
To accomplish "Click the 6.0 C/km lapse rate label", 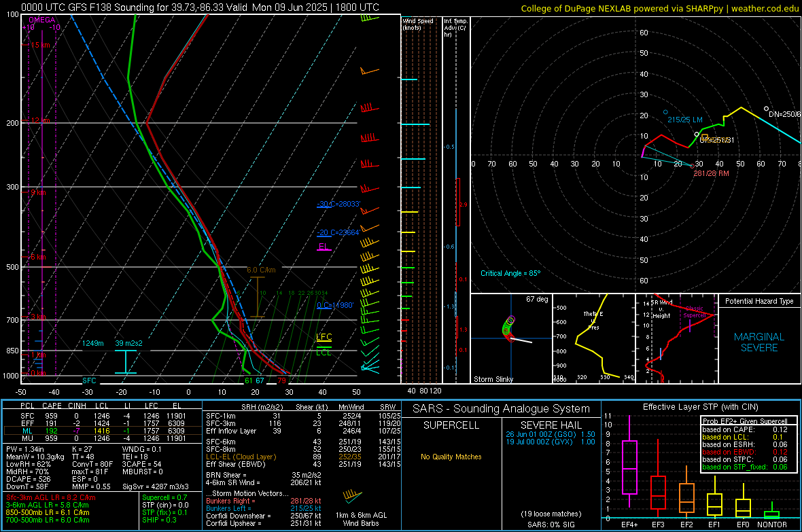I will coord(261,270).
